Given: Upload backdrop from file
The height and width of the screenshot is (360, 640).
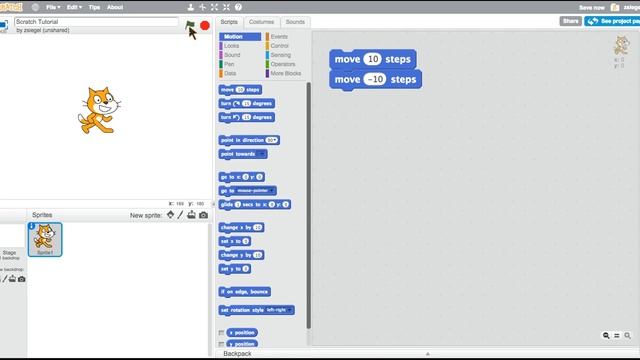Looking at the screenshot, I should (12, 279).
